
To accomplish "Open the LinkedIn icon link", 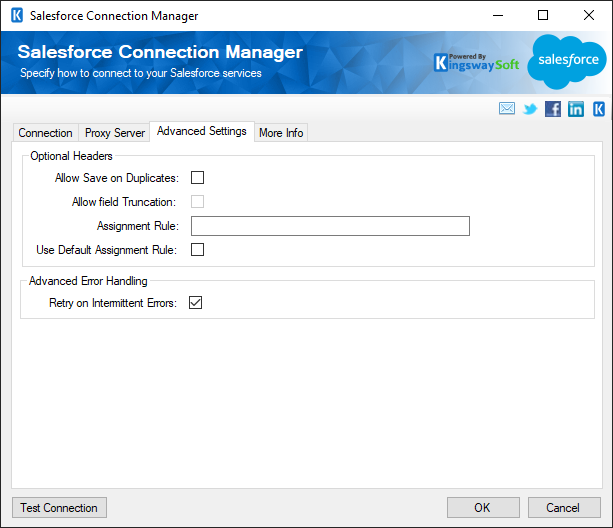I will coord(576,109).
